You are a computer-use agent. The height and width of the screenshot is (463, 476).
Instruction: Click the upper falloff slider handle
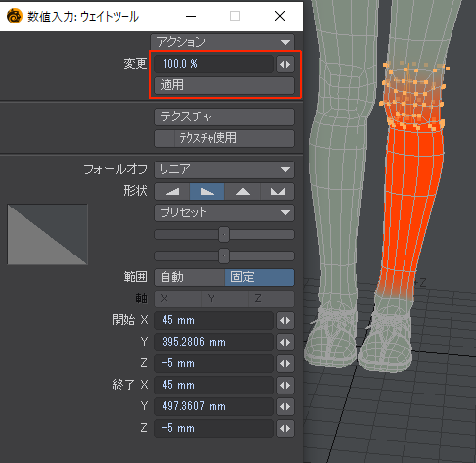[224, 235]
